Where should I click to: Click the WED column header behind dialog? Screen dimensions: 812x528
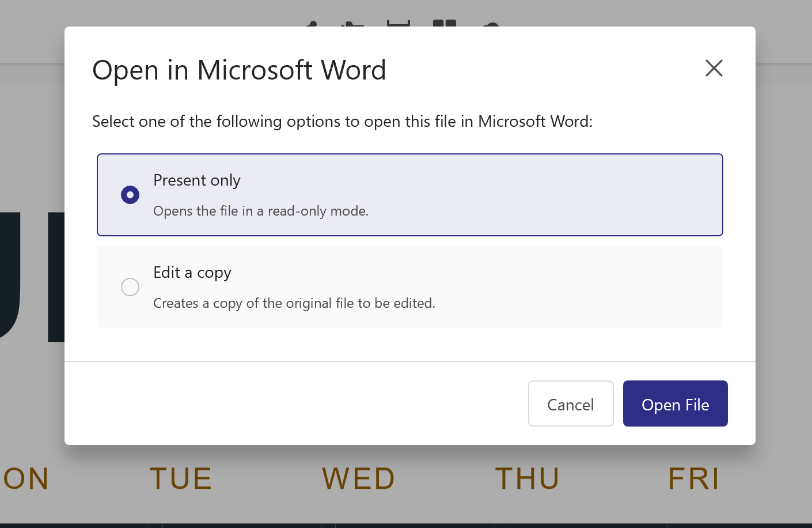pyautogui.click(x=358, y=478)
